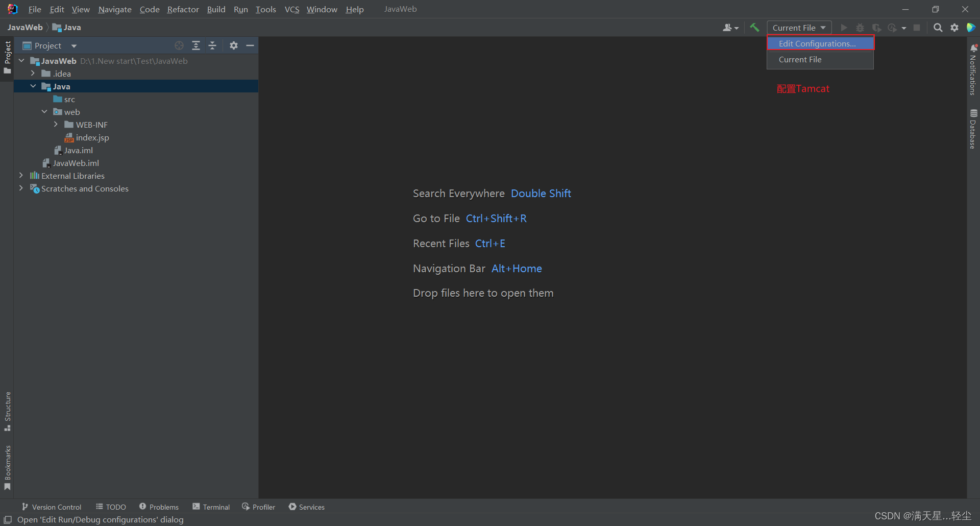
Task: Click JavaWeb breadcrumb in navigation bar
Action: click(x=25, y=28)
